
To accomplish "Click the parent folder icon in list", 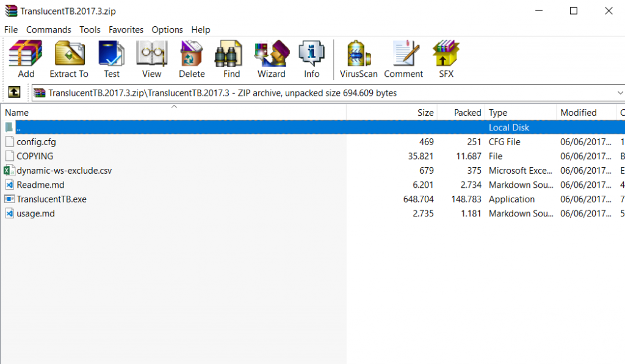I will pyautogui.click(x=9, y=127).
